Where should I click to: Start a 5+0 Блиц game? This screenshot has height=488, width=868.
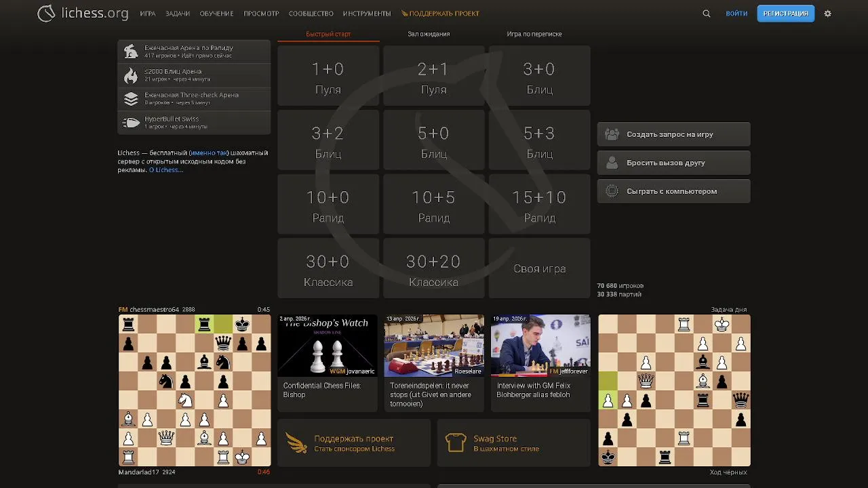[434, 140]
